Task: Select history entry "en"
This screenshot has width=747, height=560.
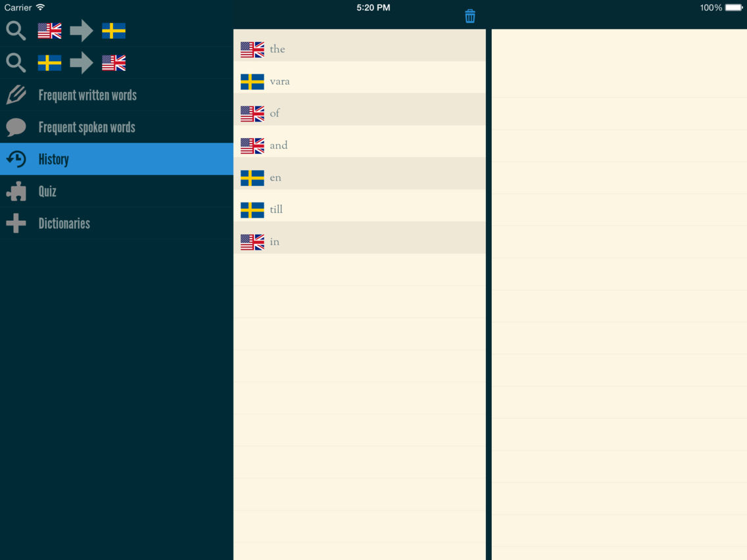Action: [x=360, y=174]
